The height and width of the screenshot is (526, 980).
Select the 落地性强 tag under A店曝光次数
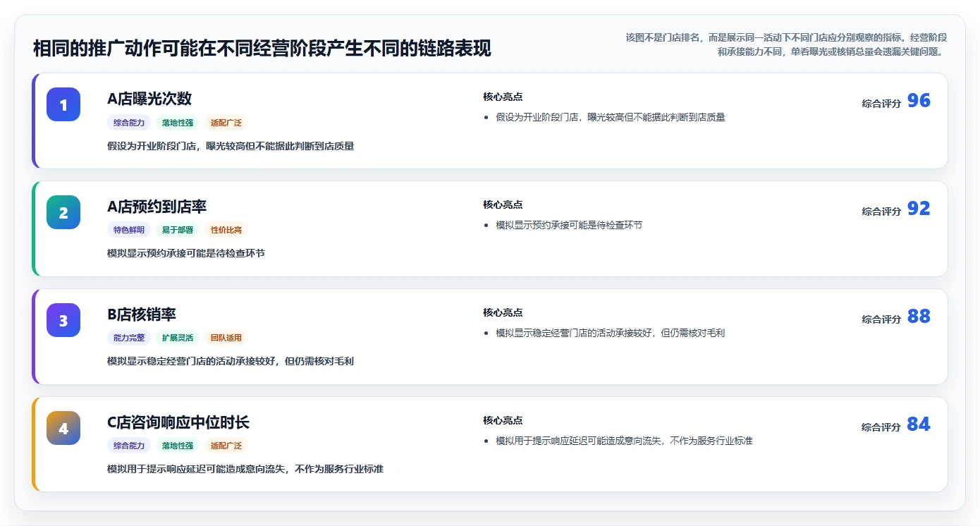(x=178, y=123)
